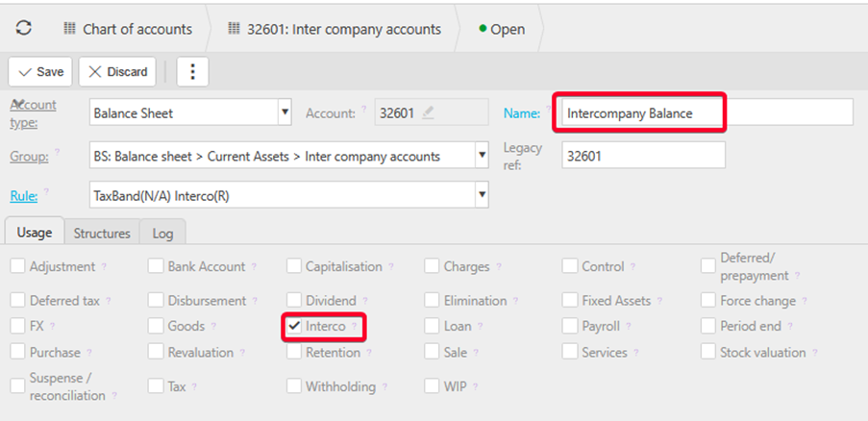Click the green Open status indicator
This screenshot has height=421, width=868.
tap(483, 28)
